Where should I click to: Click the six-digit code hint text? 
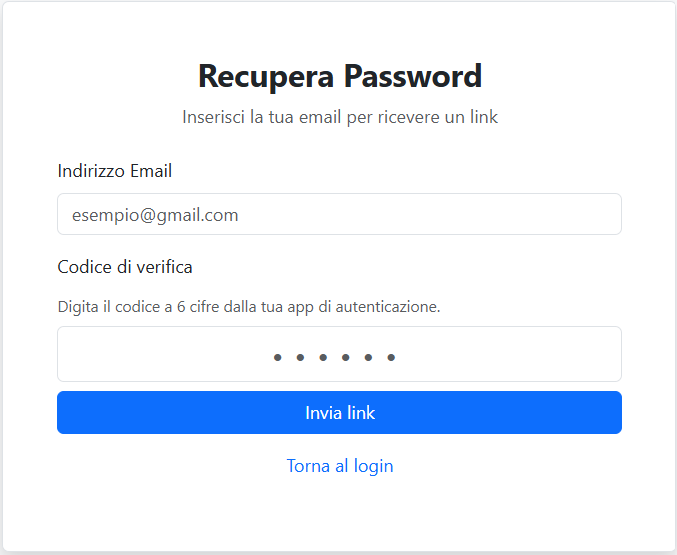[249, 306]
